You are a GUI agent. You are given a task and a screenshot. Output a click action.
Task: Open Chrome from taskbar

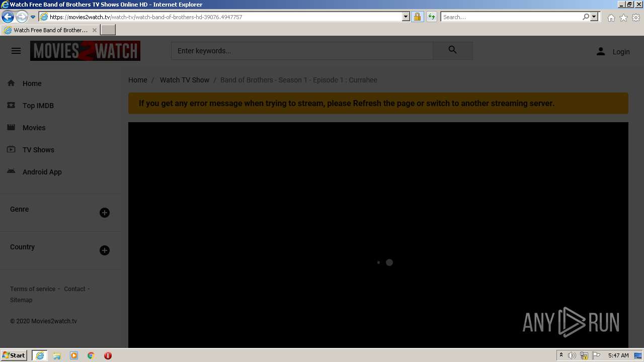click(91, 355)
